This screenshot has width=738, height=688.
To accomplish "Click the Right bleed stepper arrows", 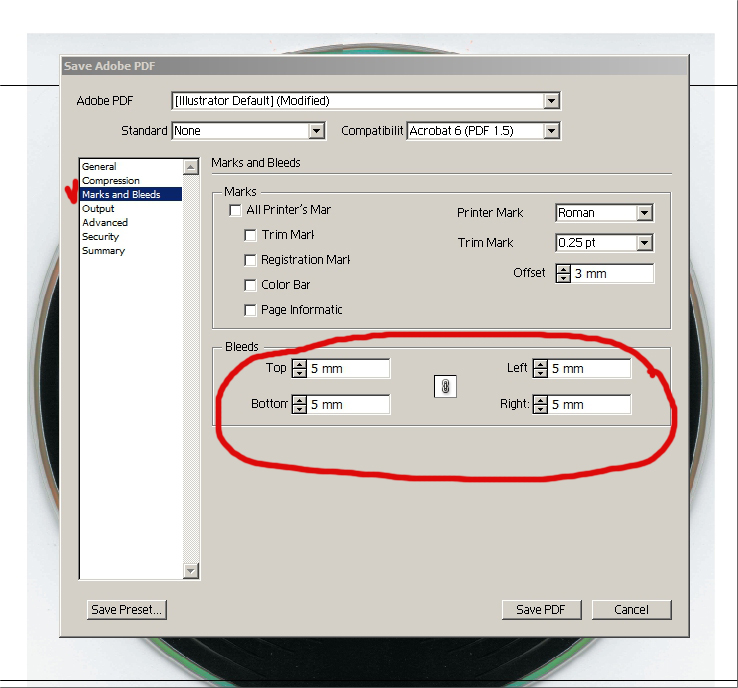I will pos(540,404).
